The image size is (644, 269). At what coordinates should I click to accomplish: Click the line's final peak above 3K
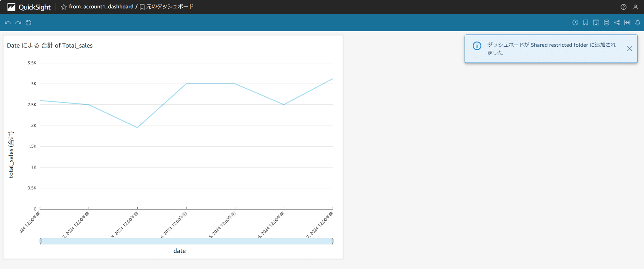332,79
